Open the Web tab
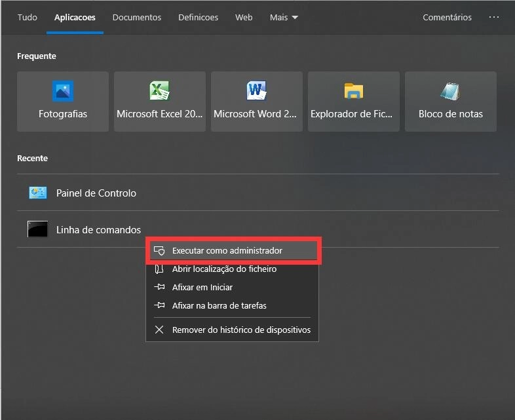This screenshot has width=515, height=420. (244, 18)
